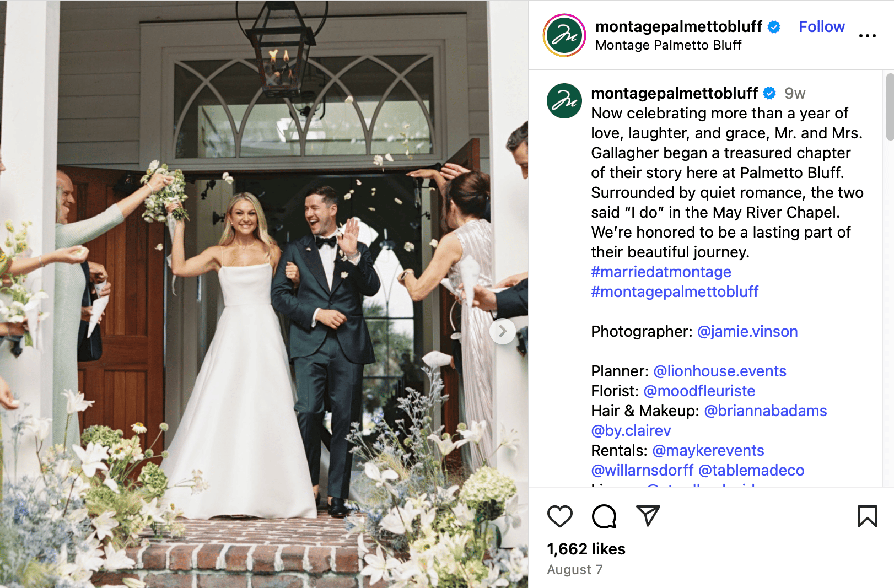Viewport: 894px width, 588px height.
Task: Click the wedding couple photo
Action: 264,294
